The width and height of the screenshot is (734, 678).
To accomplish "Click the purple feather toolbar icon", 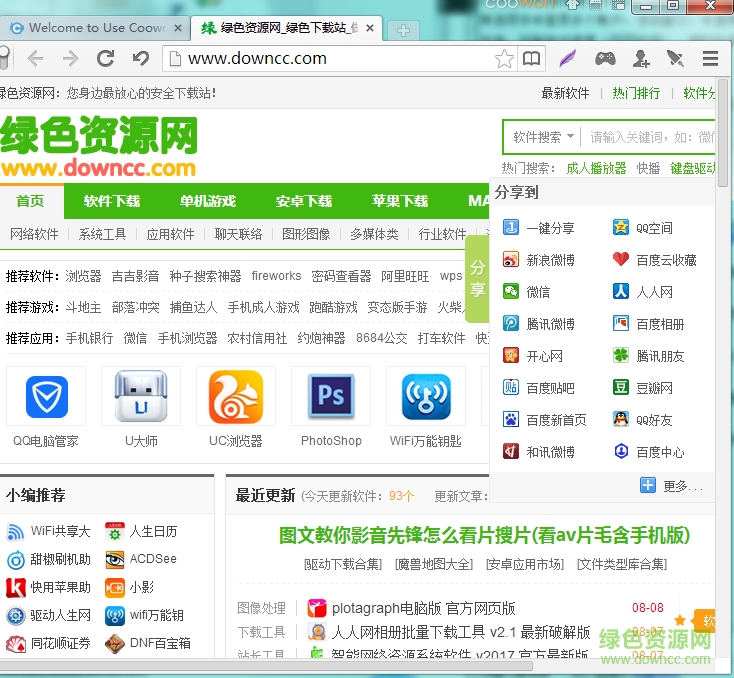I will tap(567, 58).
